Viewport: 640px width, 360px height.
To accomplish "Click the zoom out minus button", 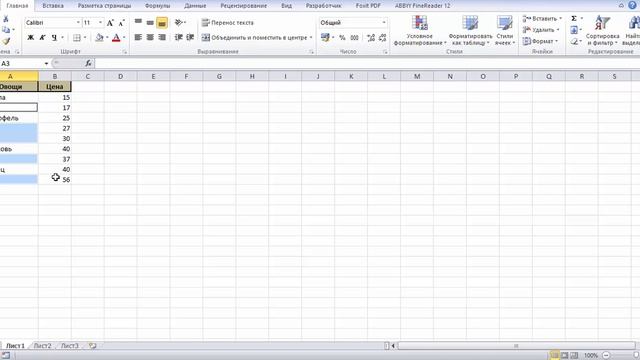I will click(x=606, y=356).
